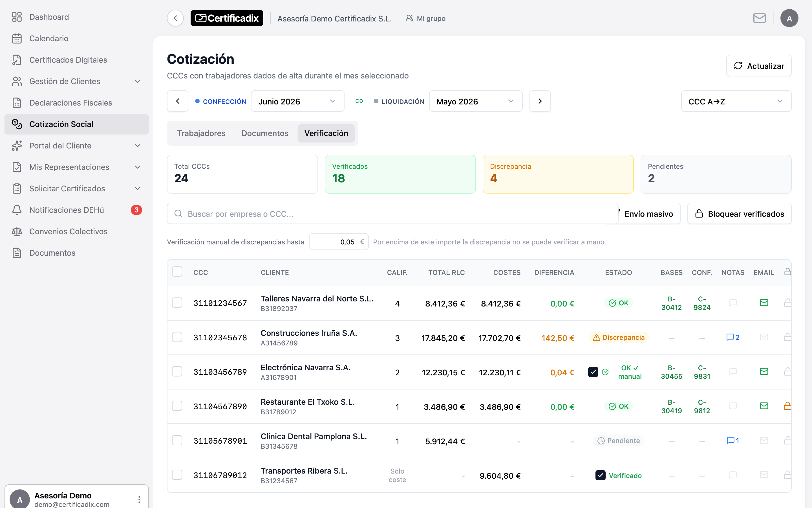Open the 1 note on Clínica Dental Pamplona
812x508 pixels.
tap(733, 441)
